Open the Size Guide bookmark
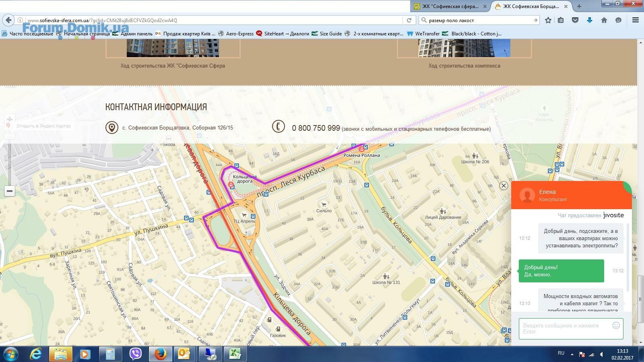Image resolution: width=644 pixels, height=362 pixels. pos(326,34)
